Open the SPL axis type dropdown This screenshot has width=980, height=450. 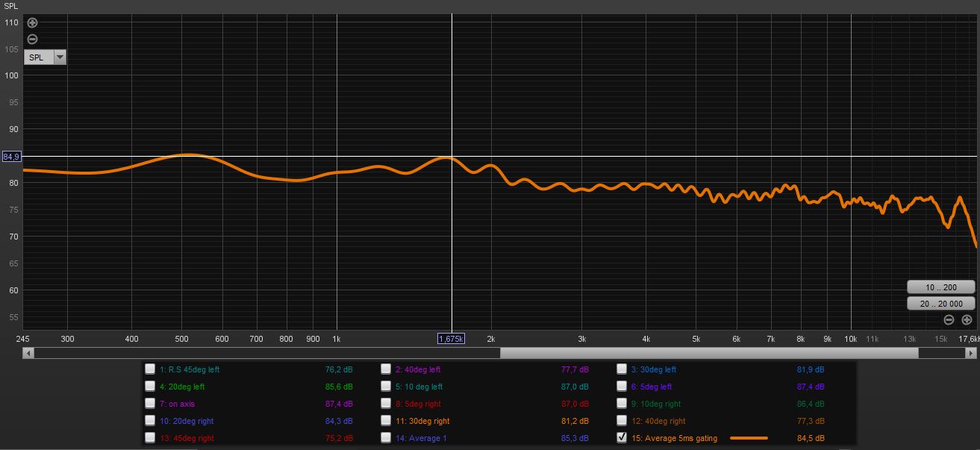(60, 57)
